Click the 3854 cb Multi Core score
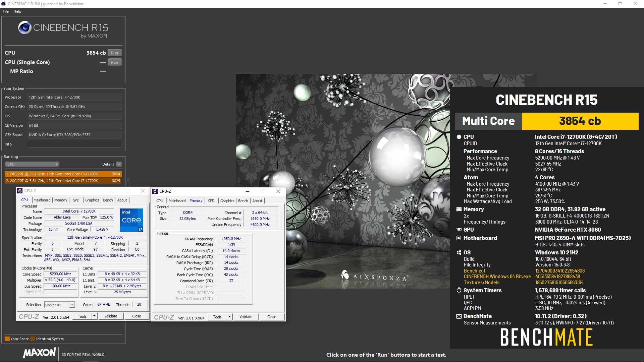This screenshot has height=362, width=644. (x=580, y=121)
